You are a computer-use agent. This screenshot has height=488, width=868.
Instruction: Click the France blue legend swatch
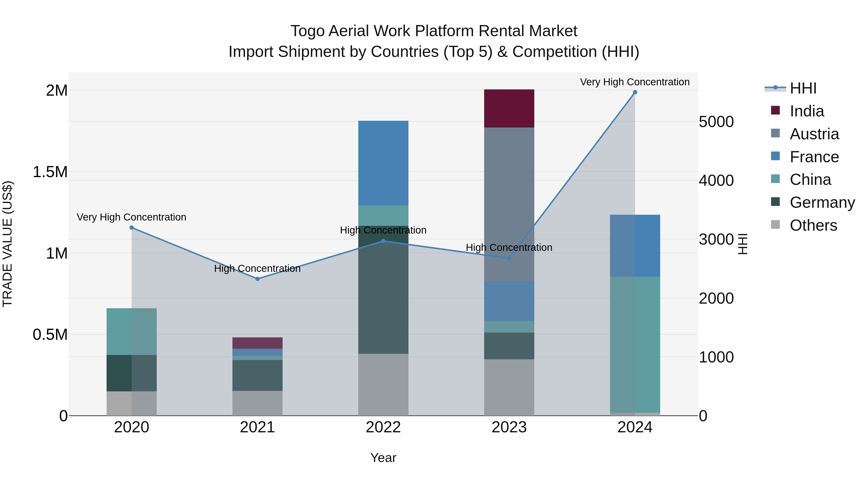coord(775,156)
